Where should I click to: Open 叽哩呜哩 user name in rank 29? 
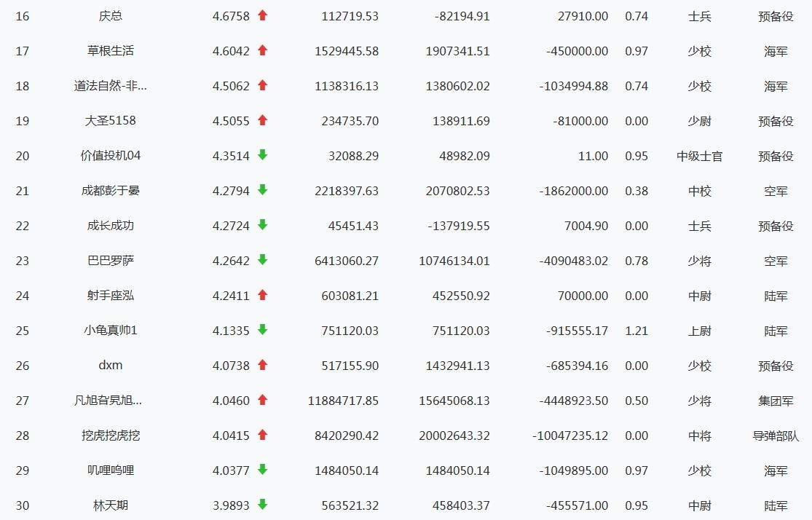pos(110,470)
